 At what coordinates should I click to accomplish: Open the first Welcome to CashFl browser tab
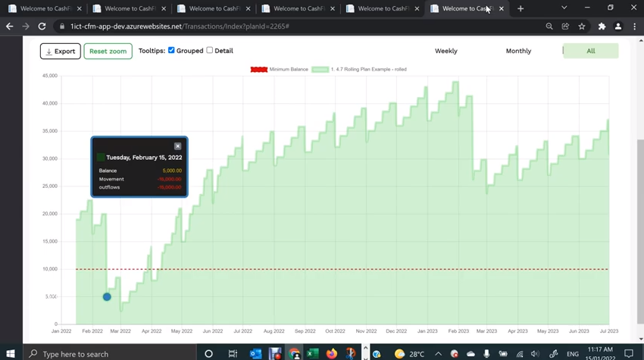(x=45, y=8)
